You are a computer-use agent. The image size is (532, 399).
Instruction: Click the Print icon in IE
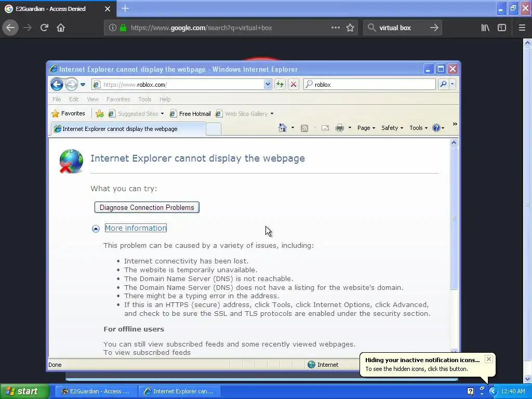point(340,128)
